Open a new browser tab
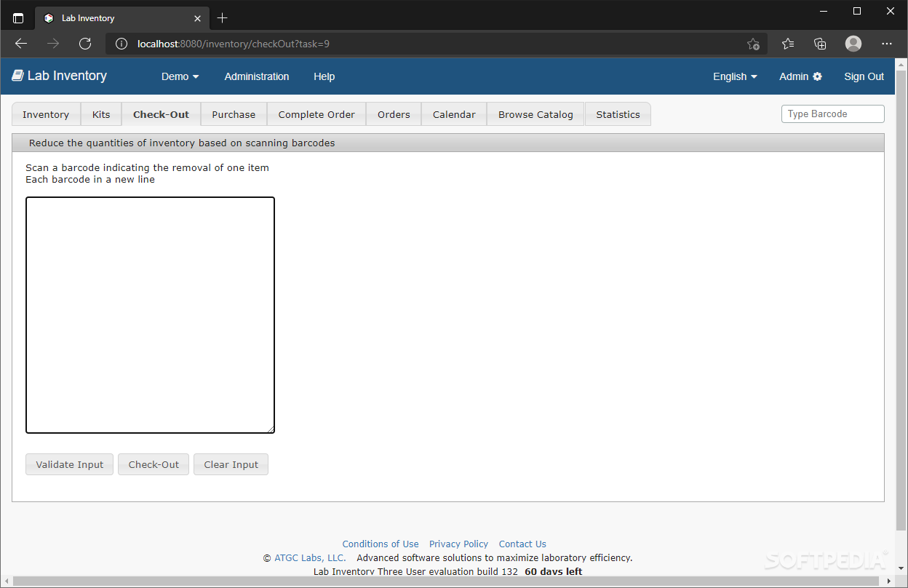 coord(223,18)
